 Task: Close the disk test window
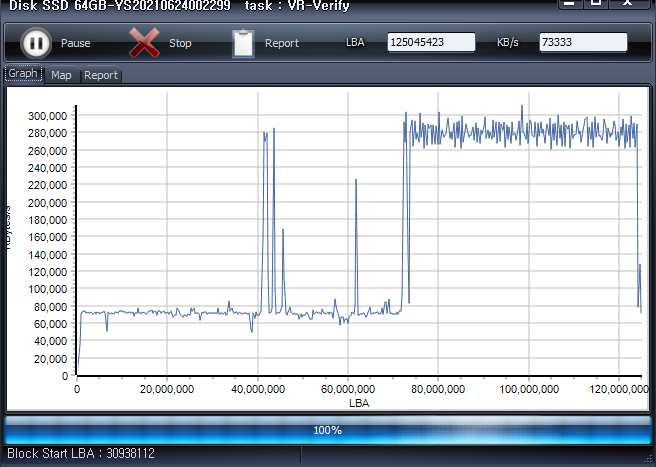pos(629,3)
